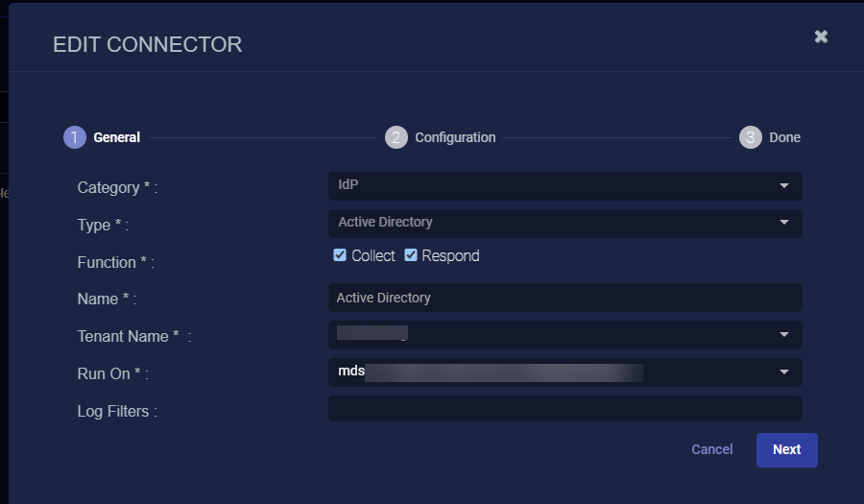Image resolution: width=864 pixels, height=504 pixels.
Task: Click the Category dropdown arrow icon
Action: click(784, 185)
